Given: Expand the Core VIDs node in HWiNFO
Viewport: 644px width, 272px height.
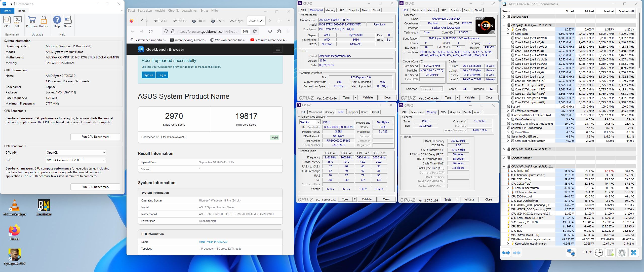Looking at the screenshot, I should pyautogui.click(x=508, y=29).
